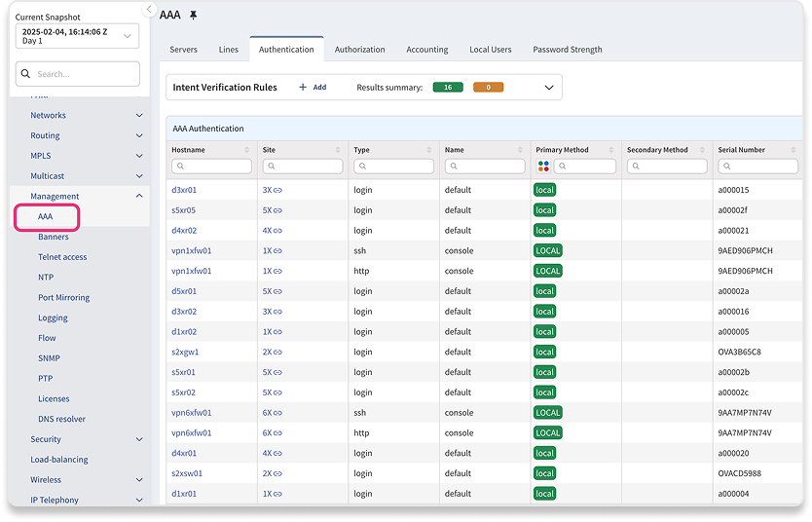Expand the Intent Verification Rules panel
The height and width of the screenshot is (522, 812).
tap(549, 88)
